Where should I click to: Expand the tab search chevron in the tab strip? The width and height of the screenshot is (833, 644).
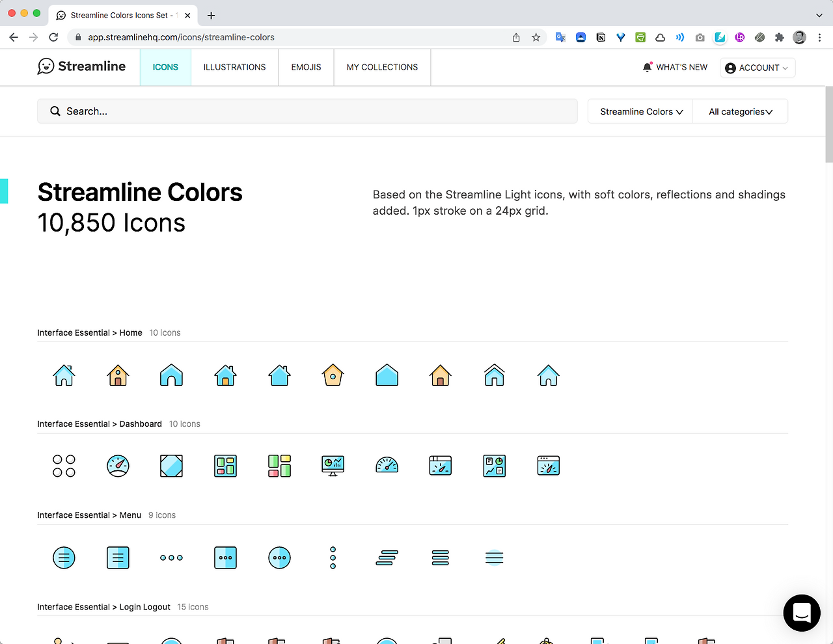tap(819, 15)
